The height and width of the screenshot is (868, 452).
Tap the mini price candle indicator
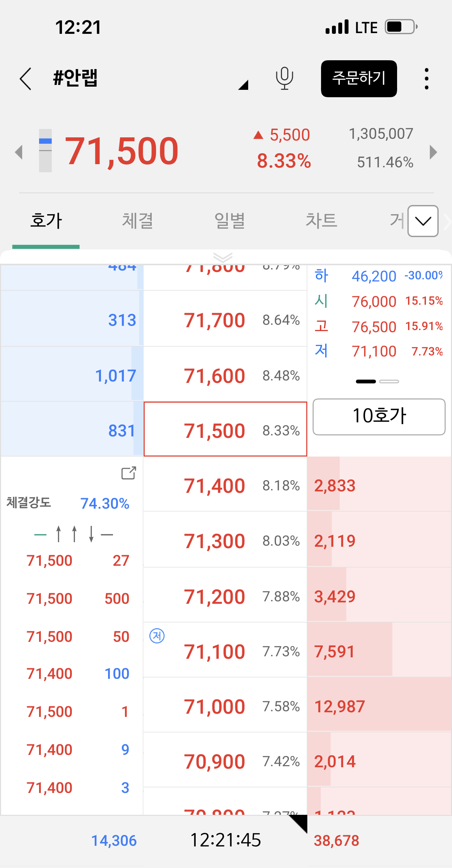point(45,150)
